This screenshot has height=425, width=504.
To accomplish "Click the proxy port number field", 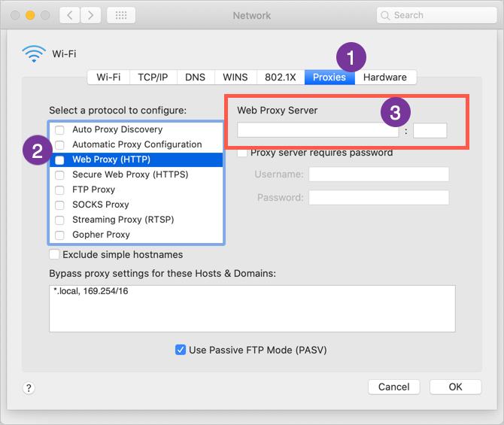I will click(x=430, y=131).
